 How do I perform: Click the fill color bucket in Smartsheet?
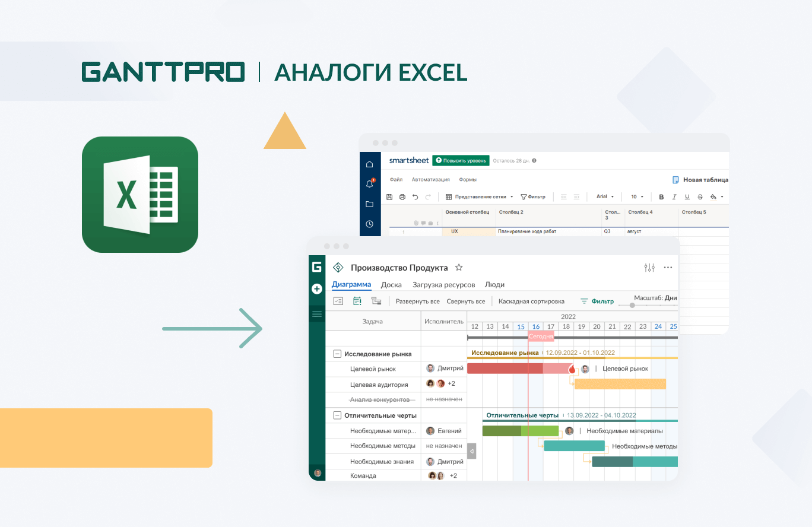[713, 196]
